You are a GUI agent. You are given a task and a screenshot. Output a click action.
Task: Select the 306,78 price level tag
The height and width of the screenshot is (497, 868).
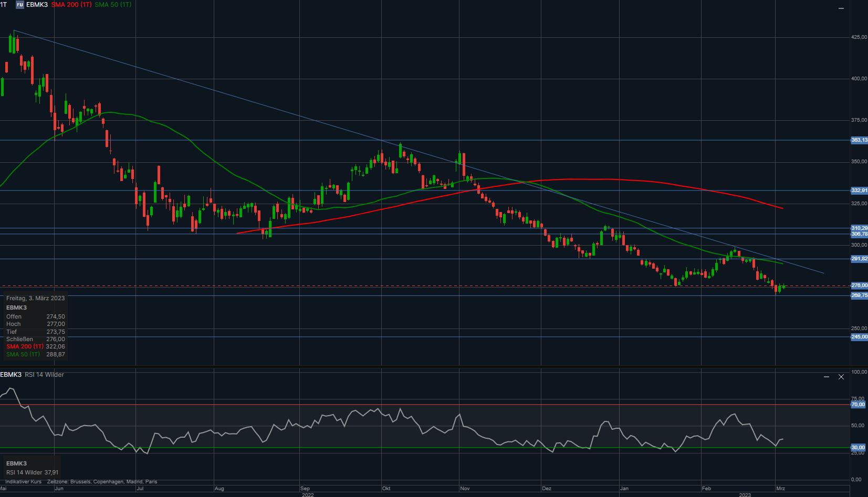[x=859, y=234]
